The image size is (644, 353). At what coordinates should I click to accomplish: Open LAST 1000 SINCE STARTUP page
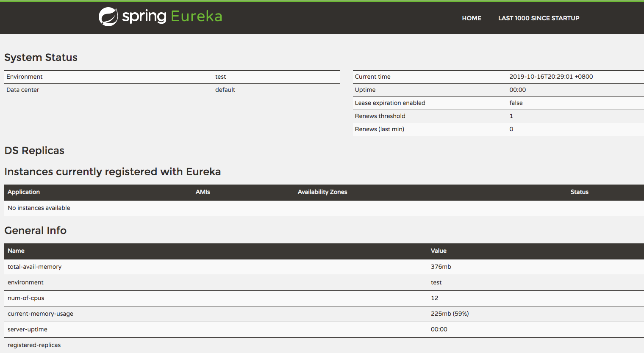pyautogui.click(x=539, y=18)
